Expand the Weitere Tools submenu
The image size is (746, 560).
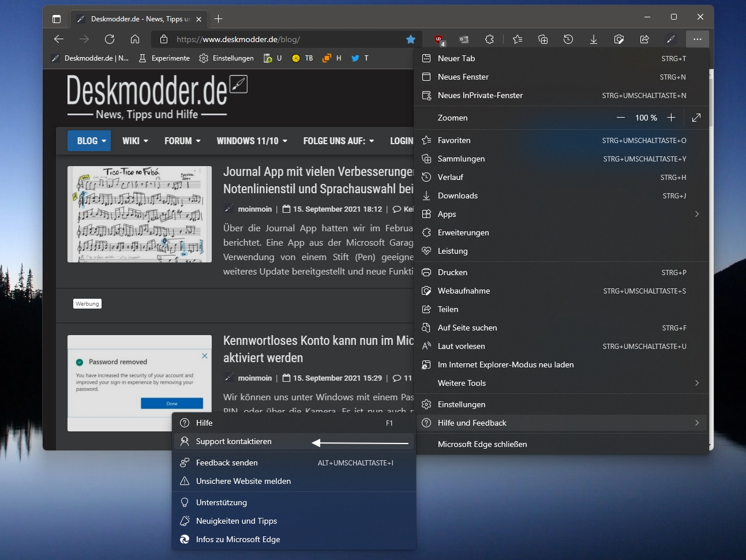point(561,383)
